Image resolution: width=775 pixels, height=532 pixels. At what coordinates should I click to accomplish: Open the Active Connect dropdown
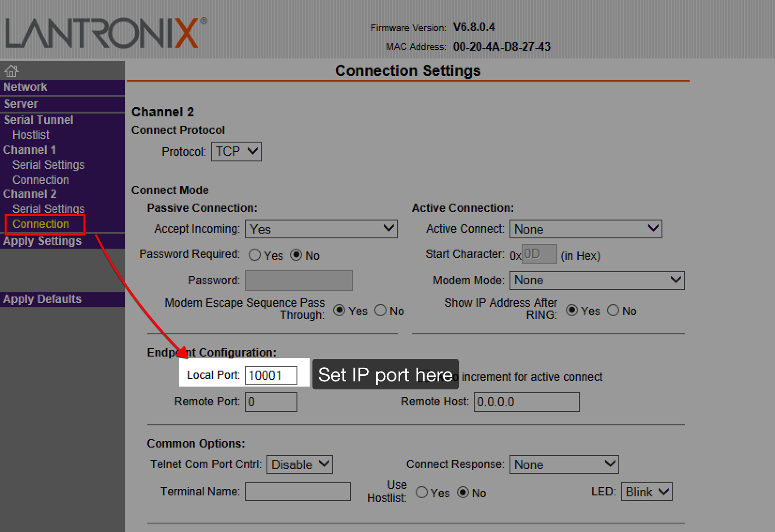tap(586, 229)
